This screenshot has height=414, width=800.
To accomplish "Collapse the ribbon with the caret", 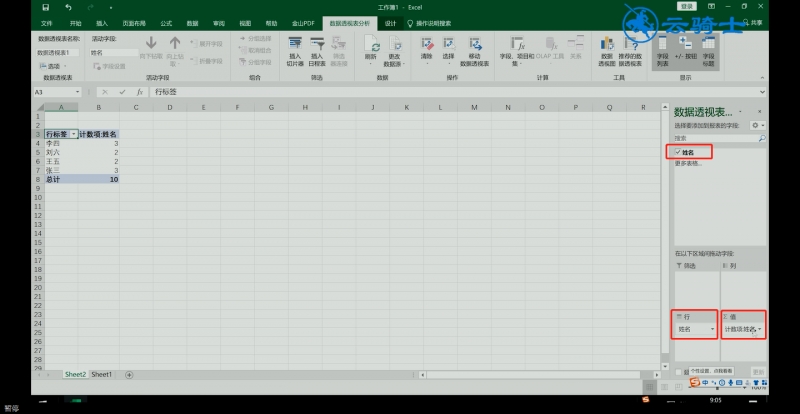I will pyautogui.click(x=762, y=78).
